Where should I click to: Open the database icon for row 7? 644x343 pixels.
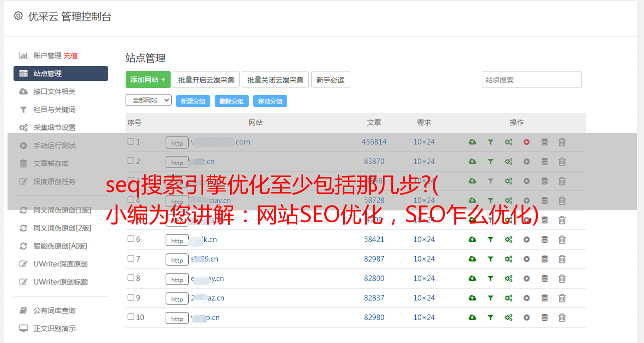(544, 259)
